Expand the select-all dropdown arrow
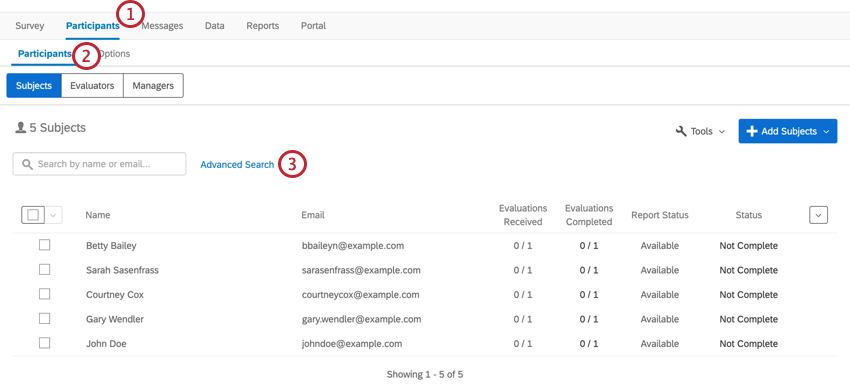850x391 pixels. click(53, 215)
